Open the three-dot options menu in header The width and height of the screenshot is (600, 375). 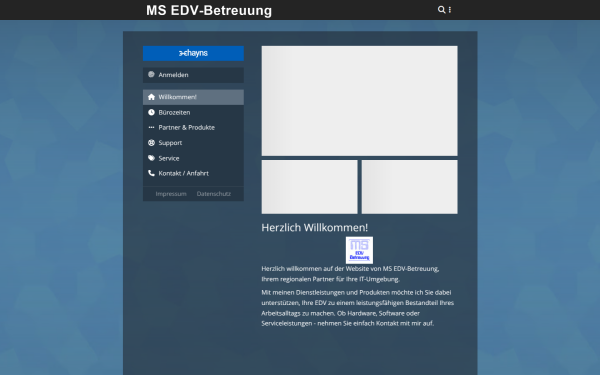click(x=450, y=10)
